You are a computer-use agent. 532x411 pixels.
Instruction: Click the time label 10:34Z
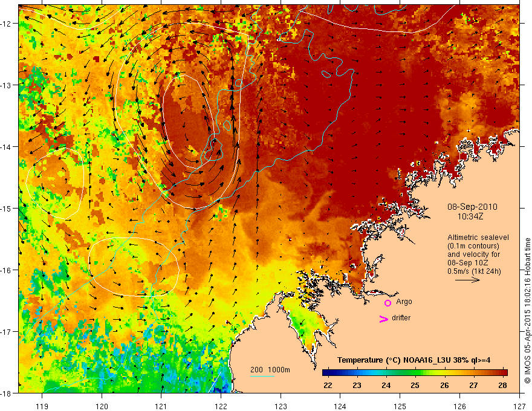click(x=470, y=216)
